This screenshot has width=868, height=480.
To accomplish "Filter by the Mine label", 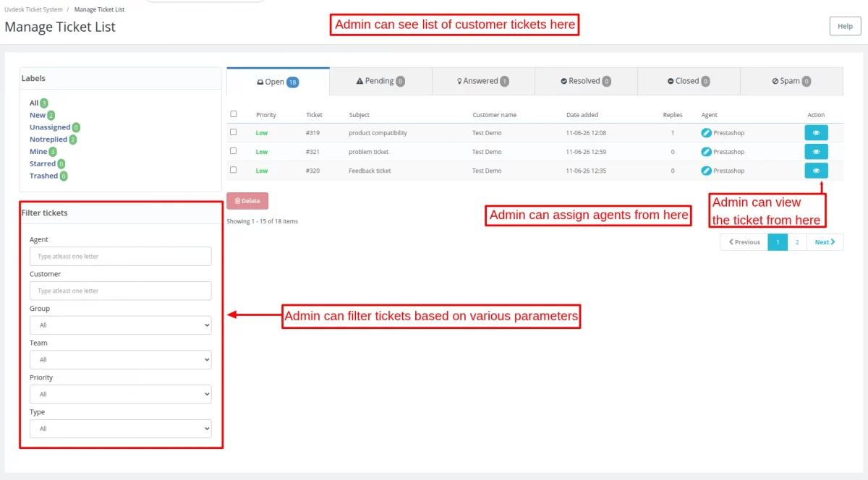I will point(38,152).
